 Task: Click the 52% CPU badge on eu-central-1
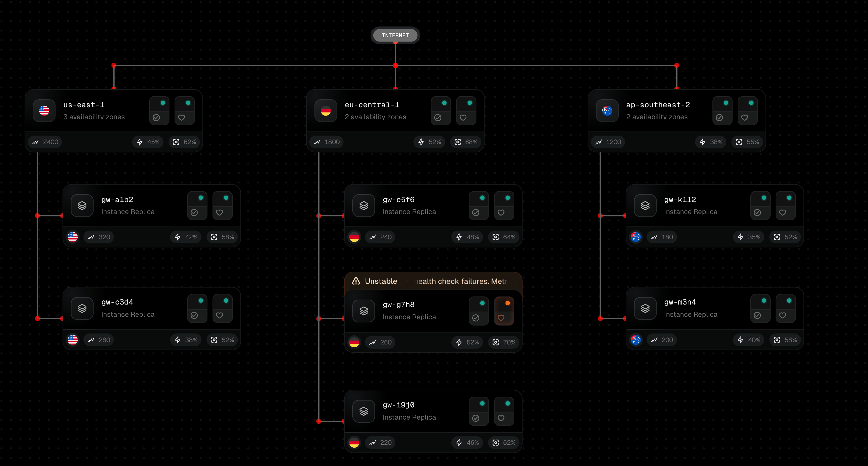click(430, 142)
